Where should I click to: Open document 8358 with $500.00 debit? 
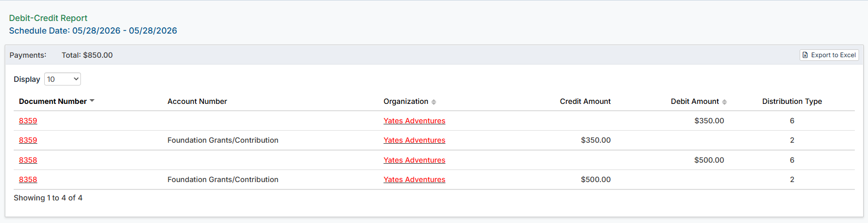pyautogui.click(x=28, y=160)
